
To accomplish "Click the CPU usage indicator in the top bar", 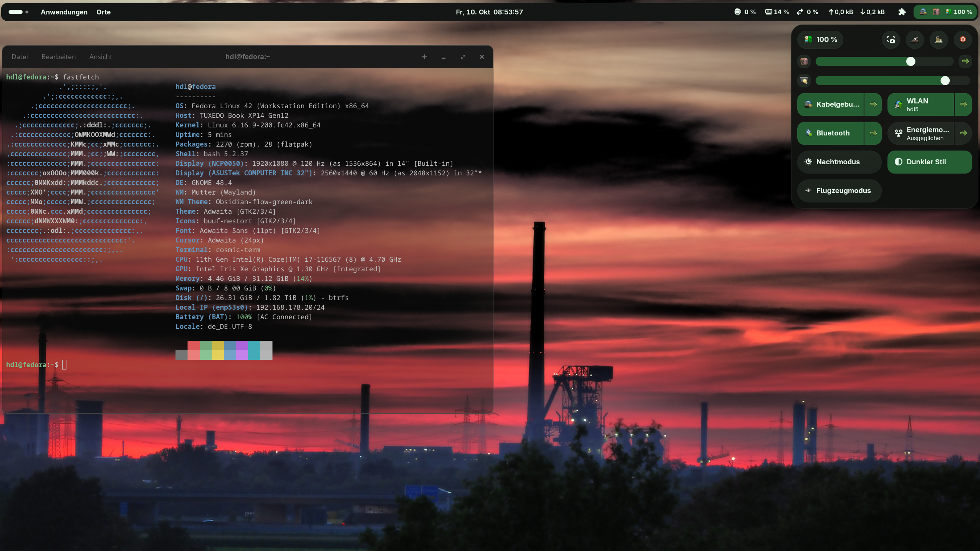I will pos(745,12).
